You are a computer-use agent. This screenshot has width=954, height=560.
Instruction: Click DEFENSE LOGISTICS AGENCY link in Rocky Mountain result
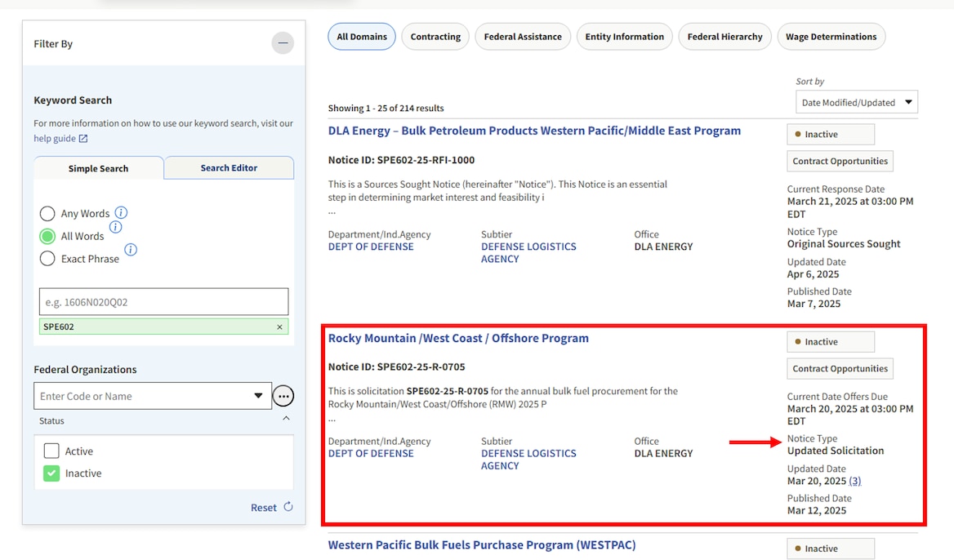click(528, 460)
